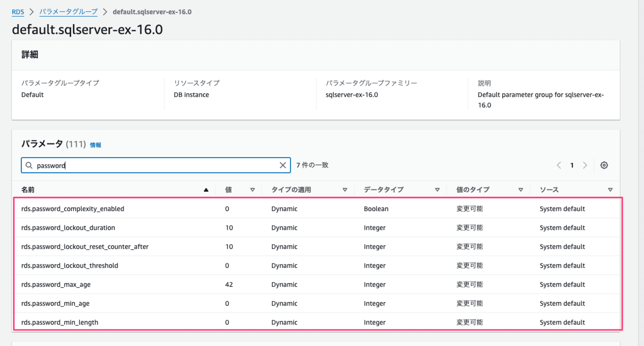This screenshot has height=346, width=644.
Task: Click rds.password_min_age row name
Action: [55, 304]
